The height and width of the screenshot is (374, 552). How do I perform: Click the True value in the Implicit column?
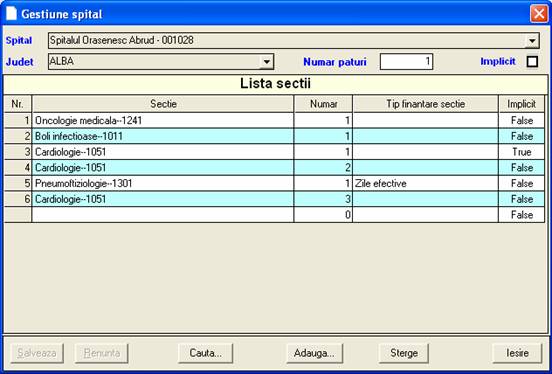[x=521, y=152]
